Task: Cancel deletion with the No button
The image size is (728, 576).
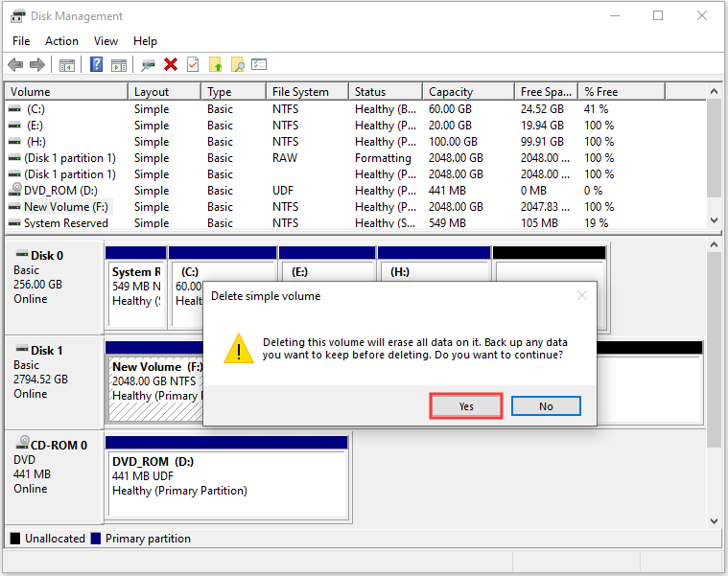Action: click(546, 406)
